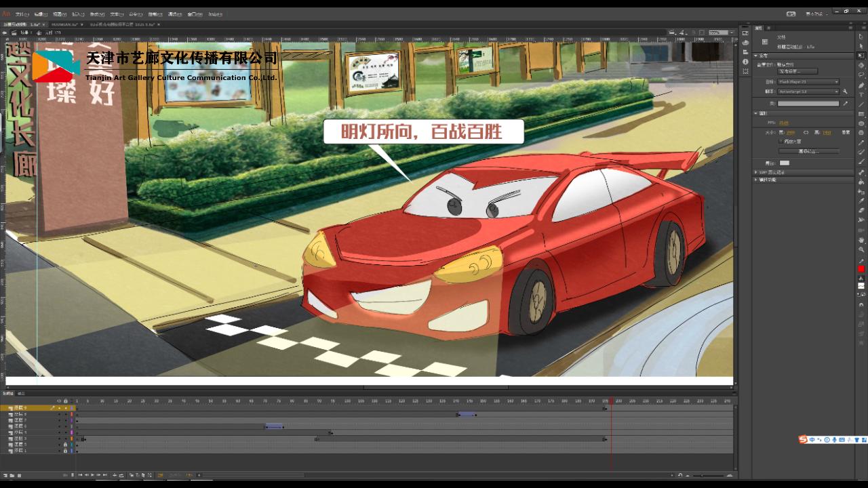Unlock the 图层 1 layer in the timeline

(x=65, y=451)
